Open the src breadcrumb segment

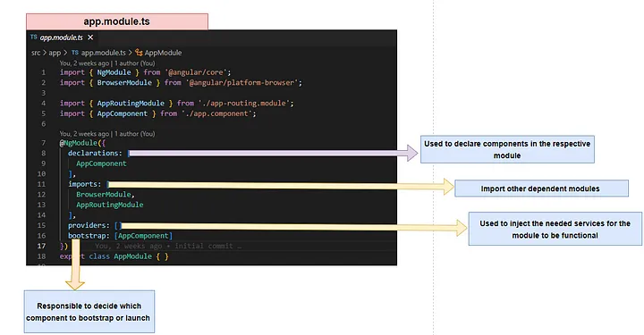[x=36, y=53]
